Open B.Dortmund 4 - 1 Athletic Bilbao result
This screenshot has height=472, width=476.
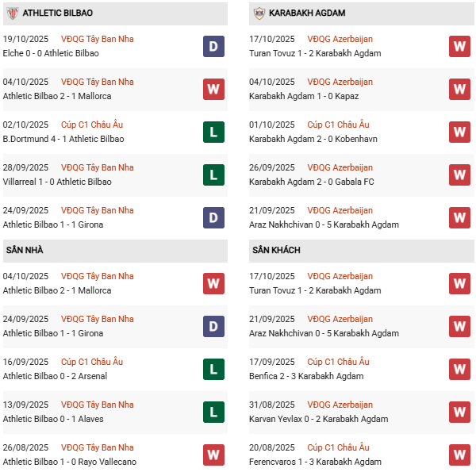[x=57, y=139]
